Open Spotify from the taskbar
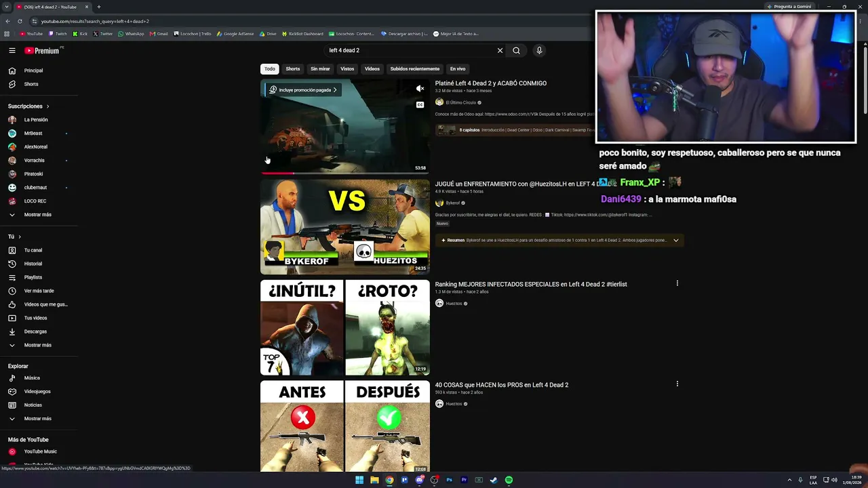The image size is (868, 488). tap(509, 480)
